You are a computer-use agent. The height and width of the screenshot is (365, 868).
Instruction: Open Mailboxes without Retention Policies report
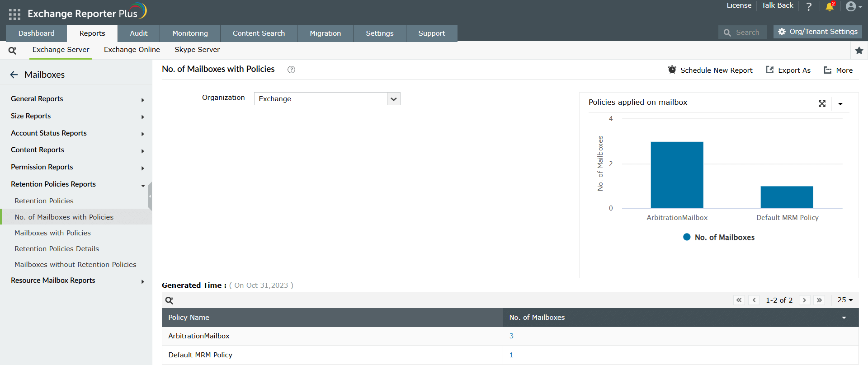pyautogui.click(x=75, y=265)
